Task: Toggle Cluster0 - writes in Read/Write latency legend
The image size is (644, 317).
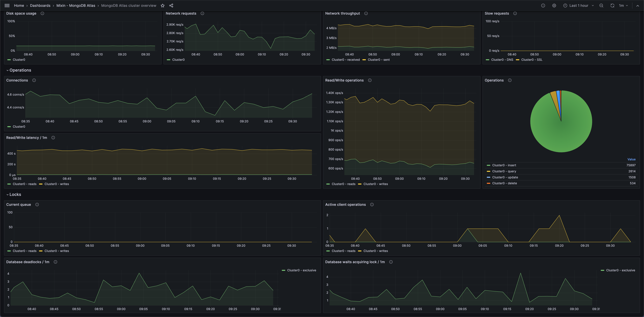Action: [56, 184]
